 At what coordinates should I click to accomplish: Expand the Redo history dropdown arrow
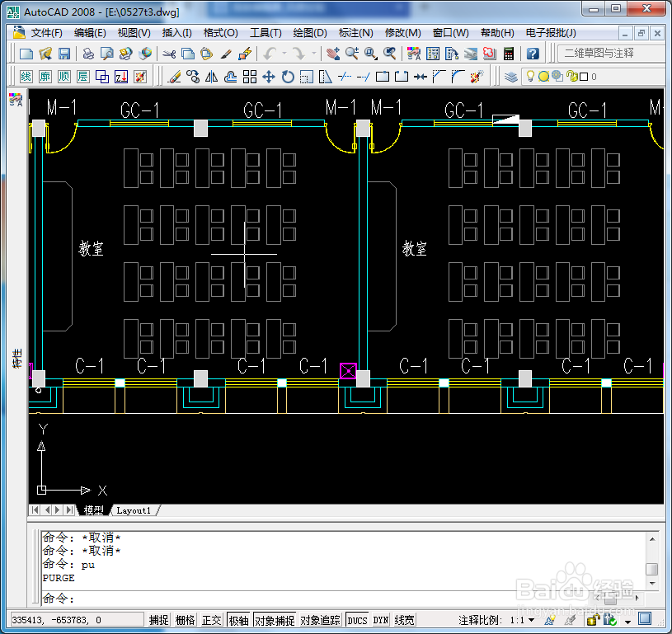point(314,54)
